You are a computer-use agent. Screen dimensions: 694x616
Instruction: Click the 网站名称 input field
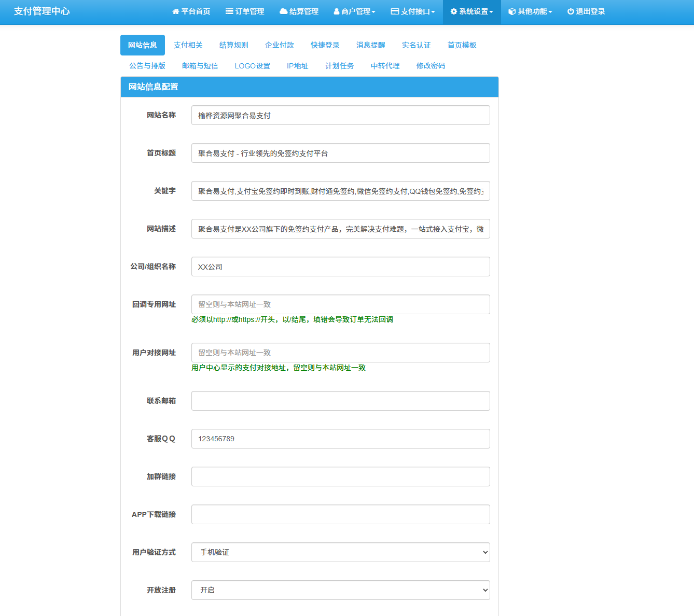(341, 115)
